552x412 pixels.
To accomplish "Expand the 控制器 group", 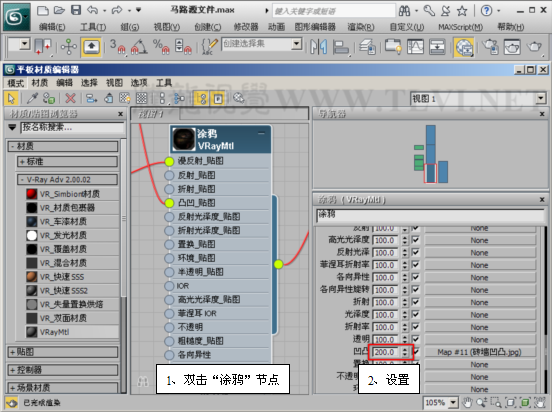I will tap(63, 370).
